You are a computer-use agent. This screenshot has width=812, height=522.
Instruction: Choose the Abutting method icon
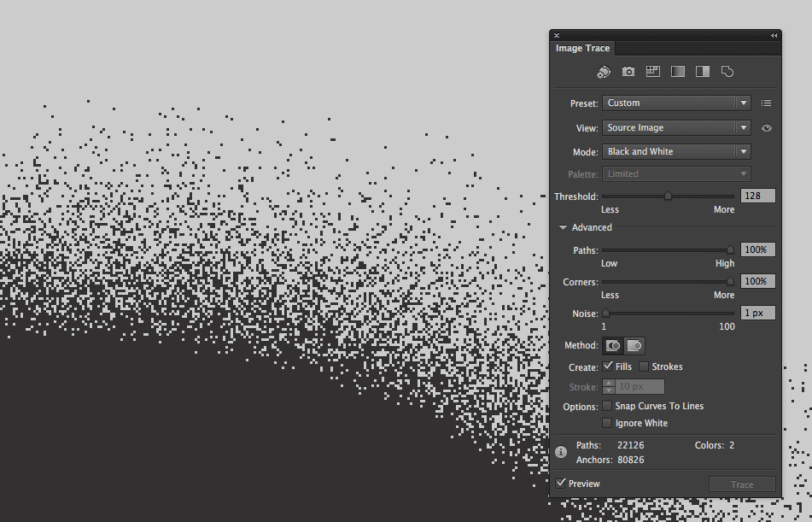[x=613, y=346]
